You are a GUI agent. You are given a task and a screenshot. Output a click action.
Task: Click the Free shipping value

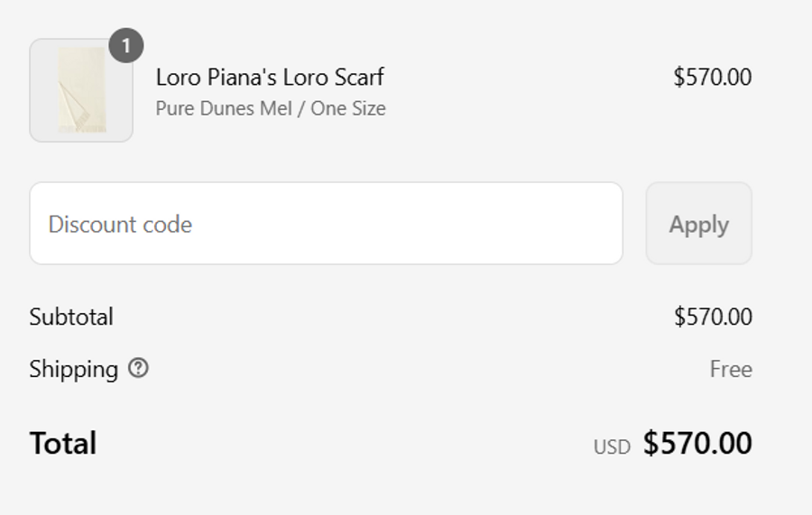[x=731, y=369]
